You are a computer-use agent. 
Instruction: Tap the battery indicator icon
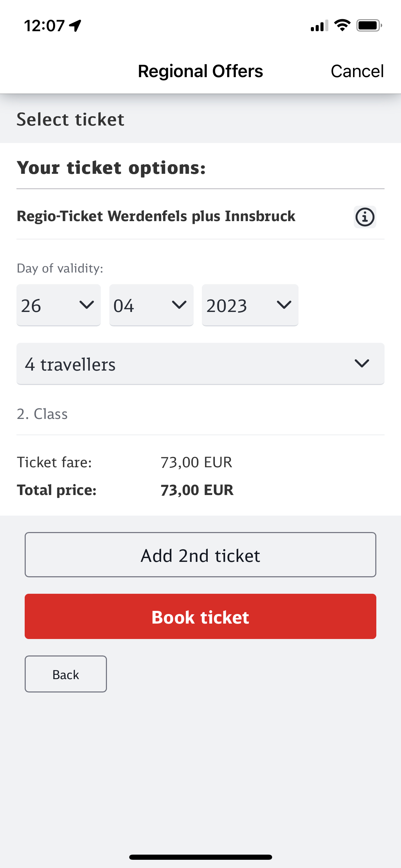(x=369, y=26)
